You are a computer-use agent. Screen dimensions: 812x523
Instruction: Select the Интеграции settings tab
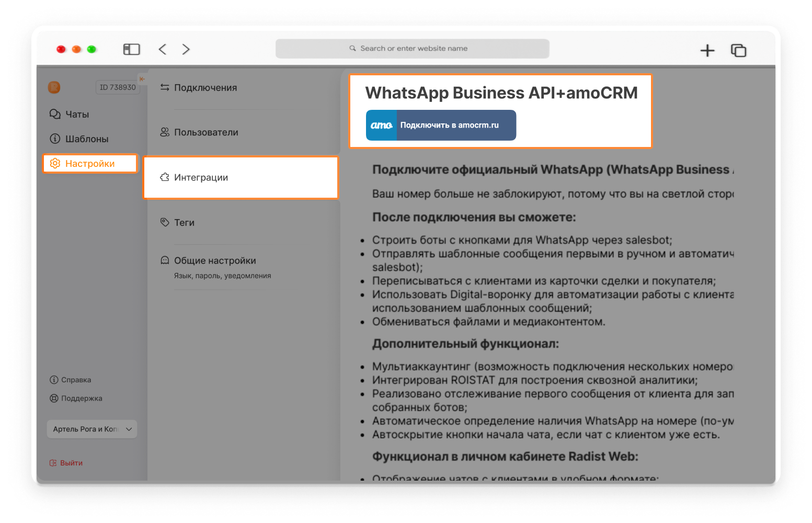tap(241, 177)
